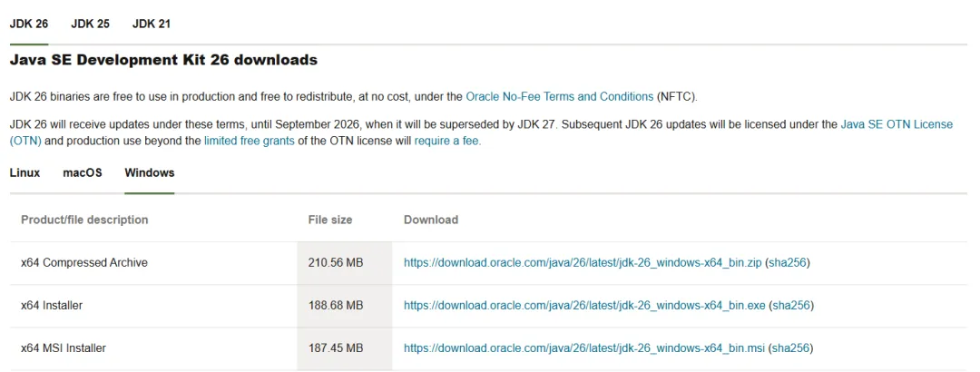Download the windows-x64 bin.exe installer

click(584, 306)
